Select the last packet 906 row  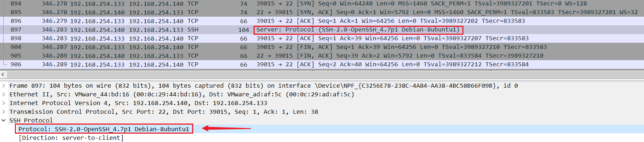tap(322, 64)
